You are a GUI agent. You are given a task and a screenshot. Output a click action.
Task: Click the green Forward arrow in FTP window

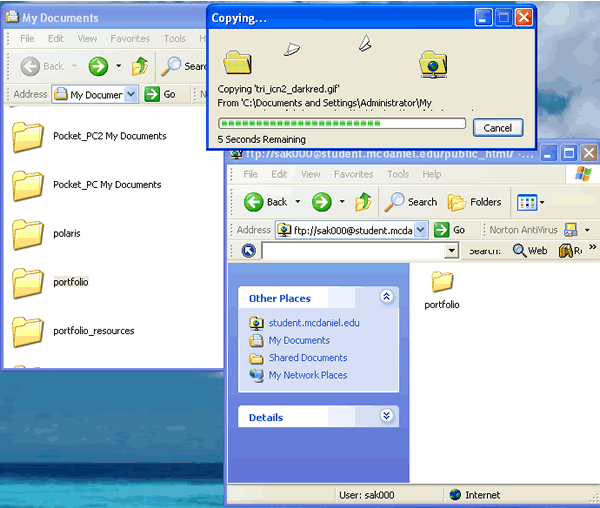tap(321, 202)
